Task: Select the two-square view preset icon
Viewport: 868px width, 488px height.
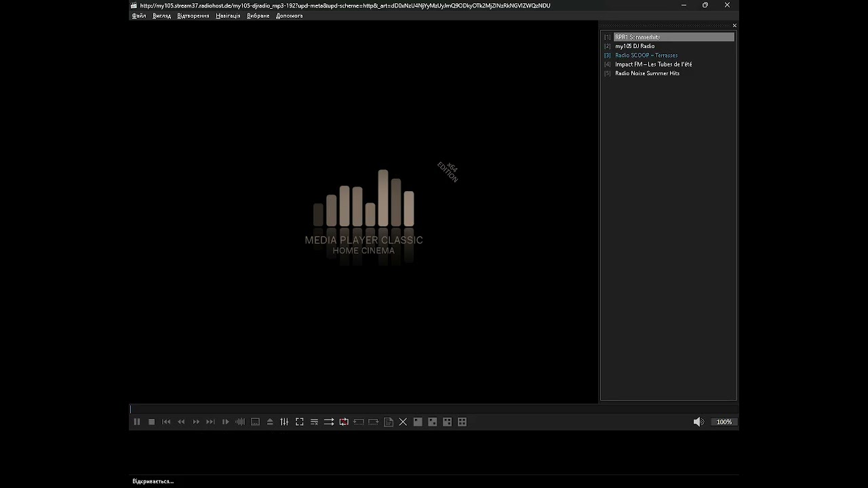Action: [x=433, y=422]
